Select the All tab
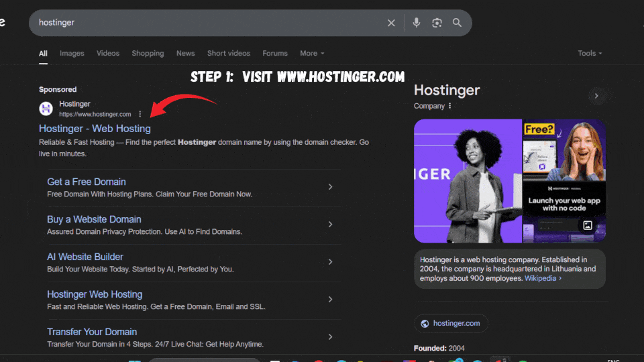Viewport: 644px width, 362px height. click(43, 54)
